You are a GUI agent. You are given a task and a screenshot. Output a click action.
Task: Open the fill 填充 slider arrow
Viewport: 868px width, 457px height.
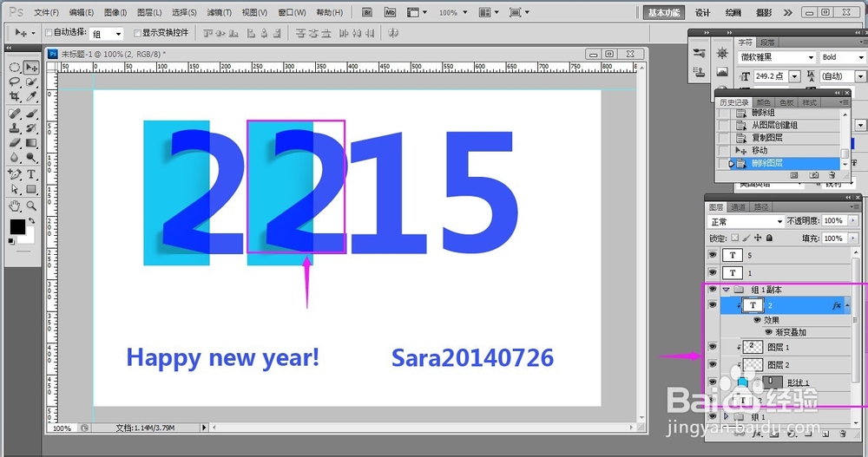[852, 238]
